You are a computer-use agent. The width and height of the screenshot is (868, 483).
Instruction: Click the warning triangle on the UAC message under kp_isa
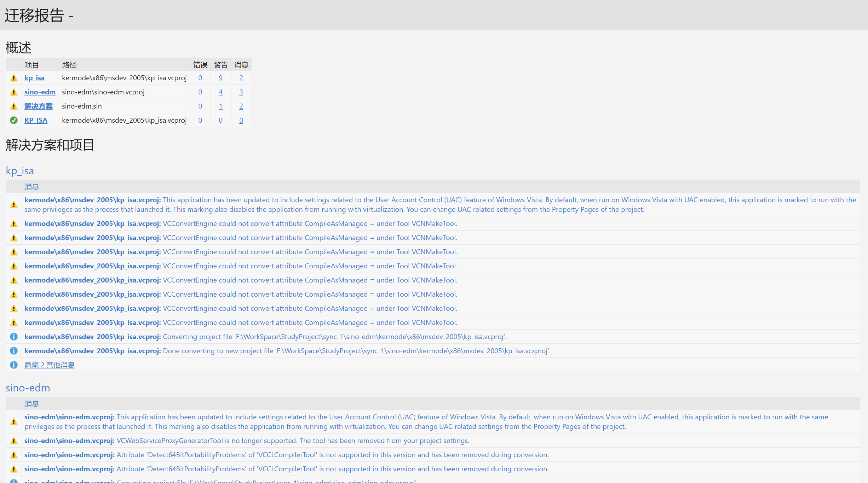[14, 204]
